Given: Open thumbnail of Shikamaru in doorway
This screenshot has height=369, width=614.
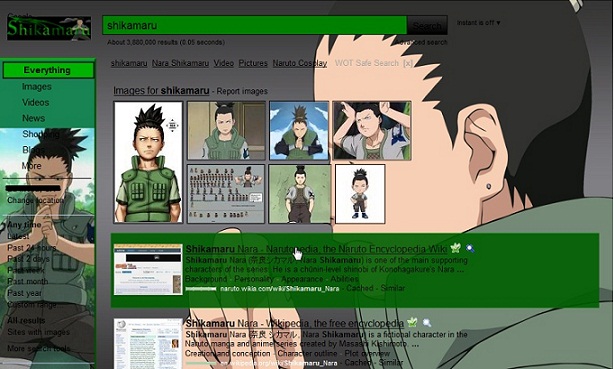Looking at the screenshot, I should click(x=226, y=130).
